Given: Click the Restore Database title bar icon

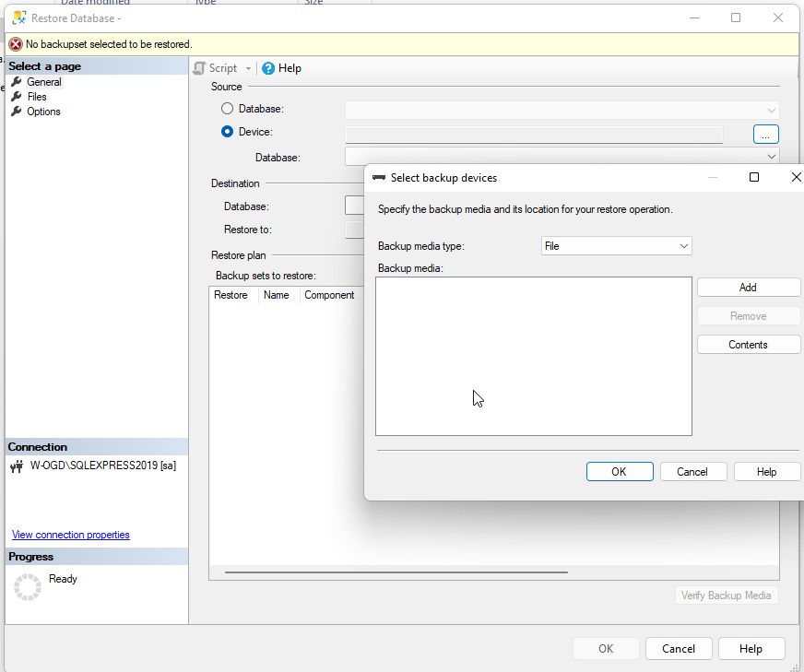Looking at the screenshot, I should pos(17,18).
